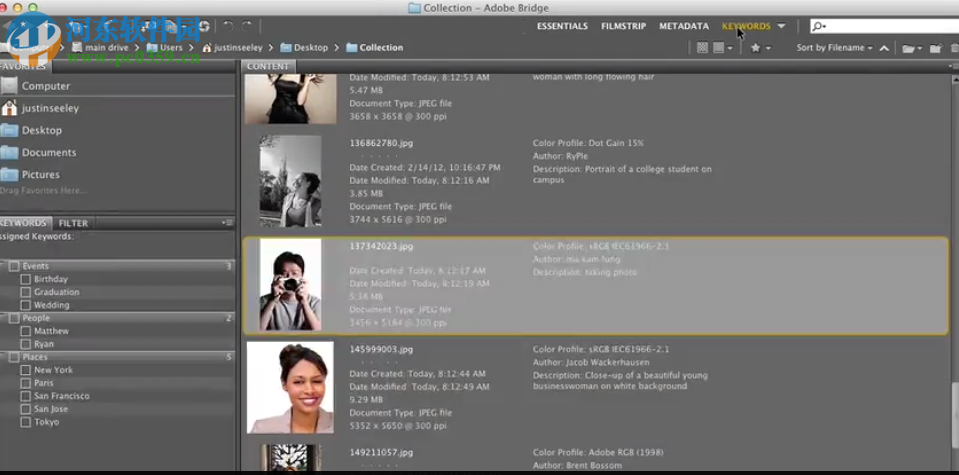Image resolution: width=959 pixels, height=475 pixels.
Task: Open the thumbnail quality options icon
Action: tap(719, 48)
